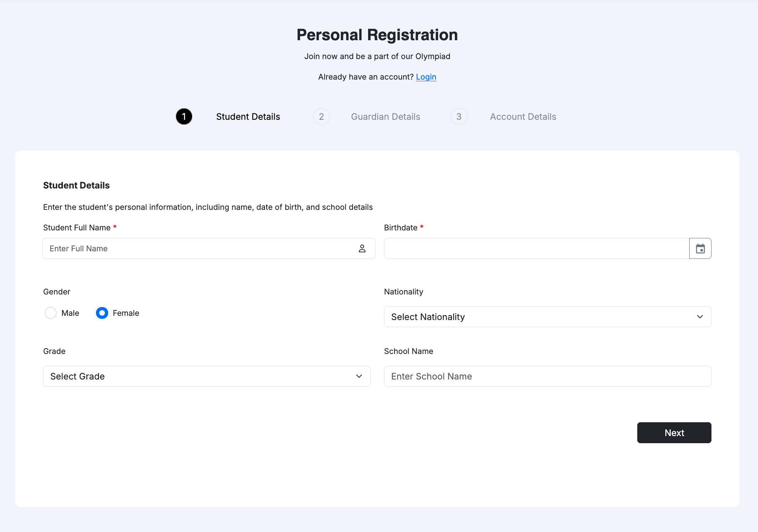The width and height of the screenshot is (758, 532).
Task: Click the Grade dropdown chevron arrow
Action: tap(359, 376)
